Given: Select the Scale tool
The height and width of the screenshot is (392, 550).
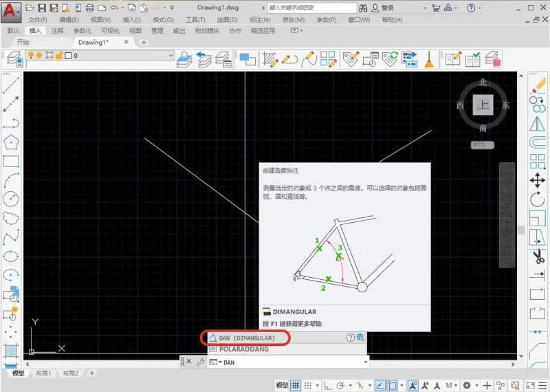Looking at the screenshot, I should click(538, 219).
